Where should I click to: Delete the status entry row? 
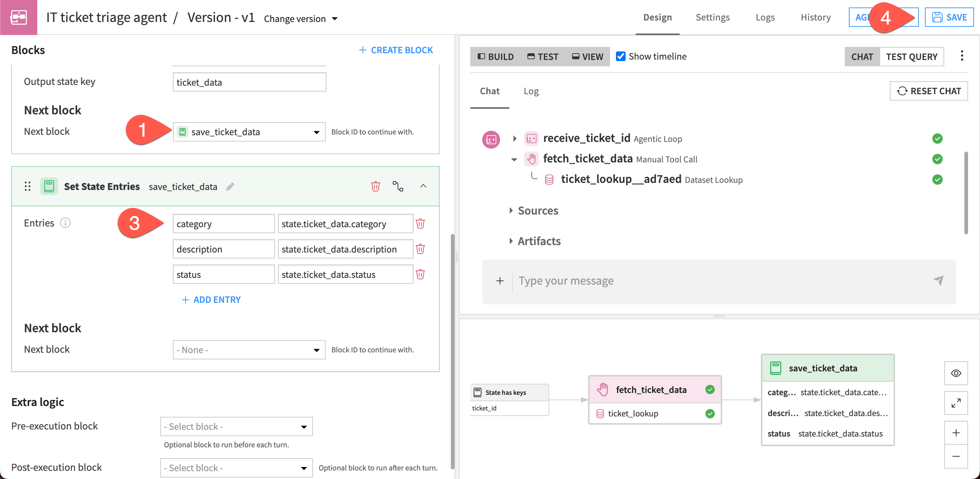point(420,275)
